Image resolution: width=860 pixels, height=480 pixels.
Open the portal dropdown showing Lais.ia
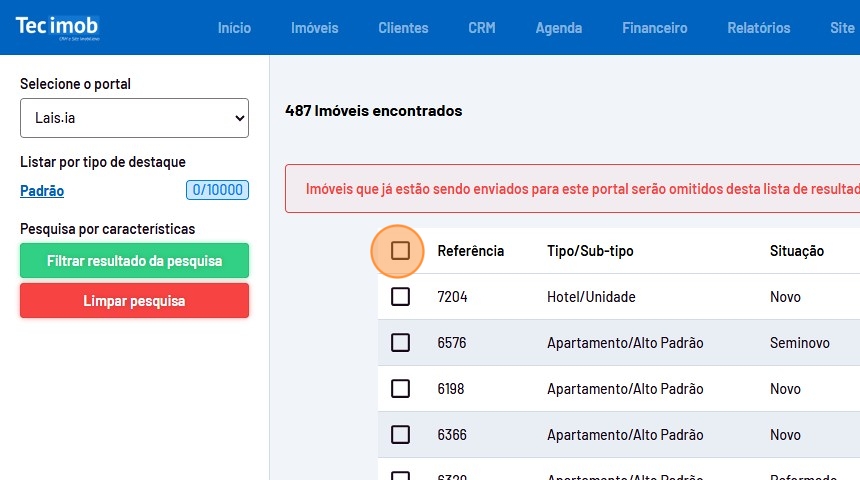point(134,118)
